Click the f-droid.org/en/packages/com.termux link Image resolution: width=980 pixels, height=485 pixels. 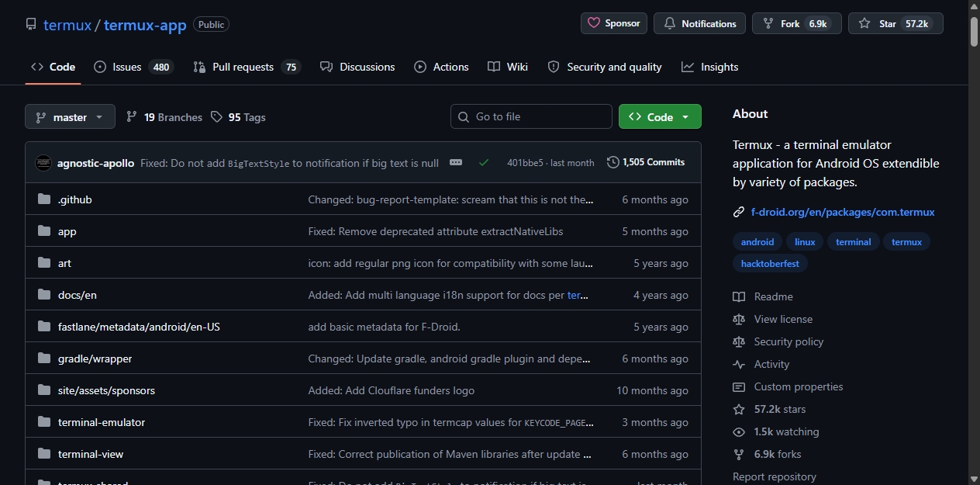pyautogui.click(x=843, y=212)
